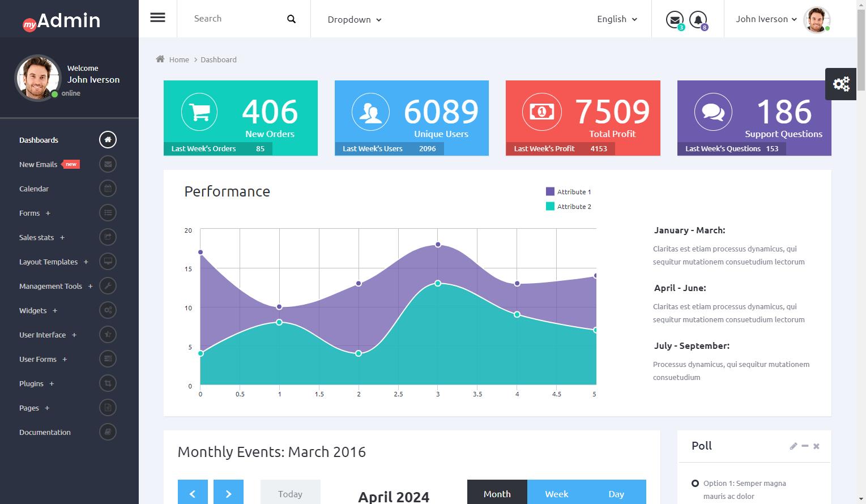Expand the Pages submenu
This screenshot has height=504, width=866.
(x=47, y=408)
